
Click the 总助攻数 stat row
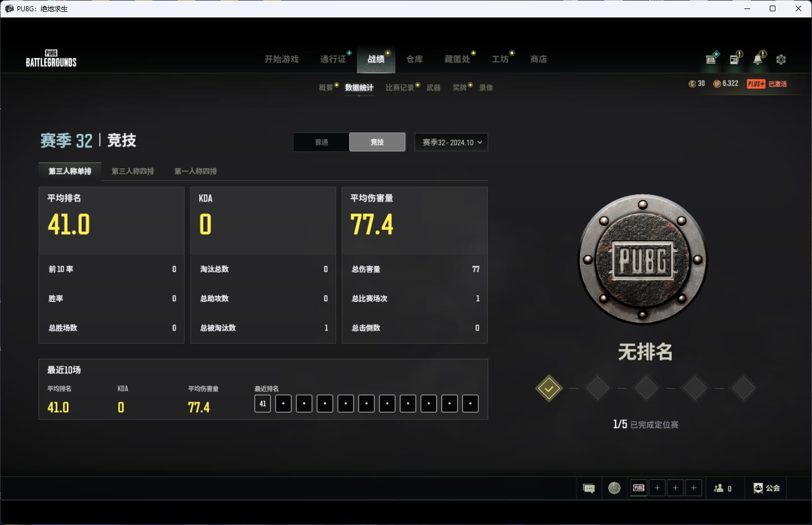point(263,299)
